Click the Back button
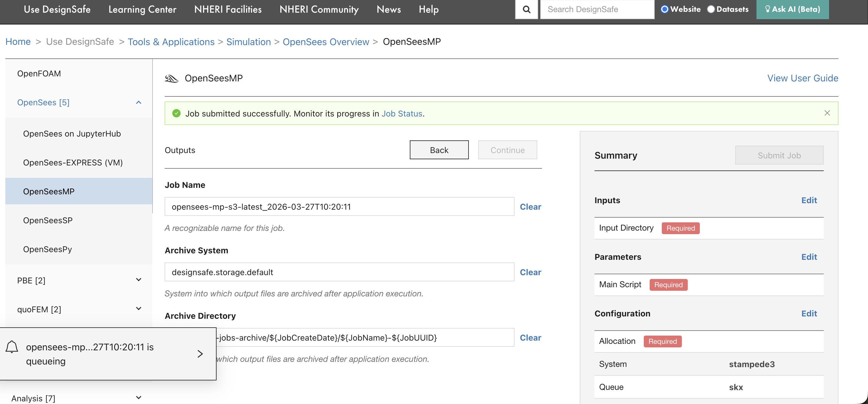The width and height of the screenshot is (868, 404). click(439, 150)
